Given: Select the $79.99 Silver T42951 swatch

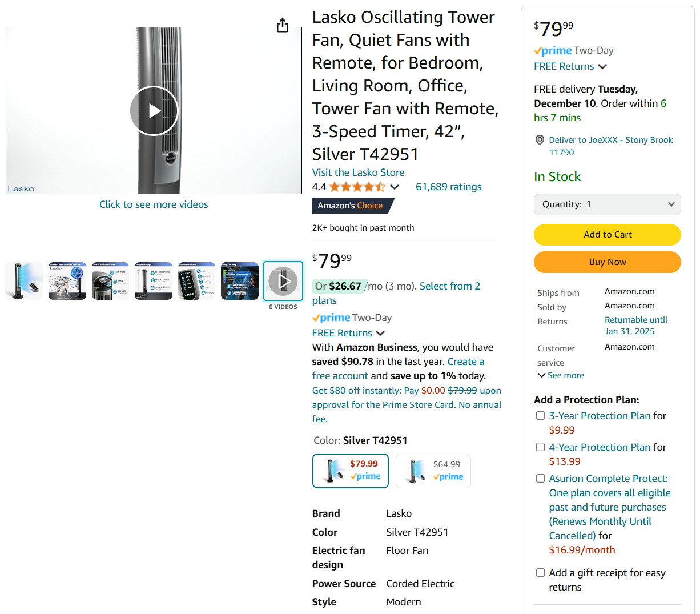Looking at the screenshot, I should tap(351, 471).
